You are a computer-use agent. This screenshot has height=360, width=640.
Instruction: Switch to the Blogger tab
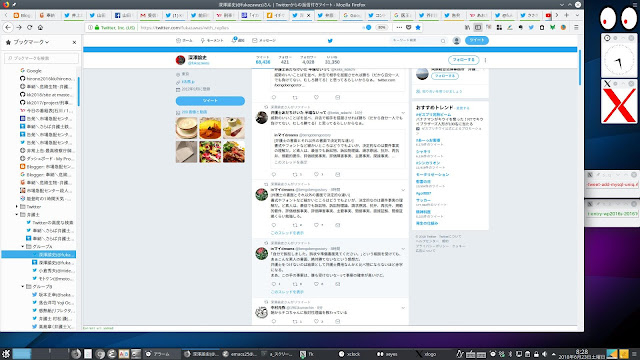tap(22, 15)
